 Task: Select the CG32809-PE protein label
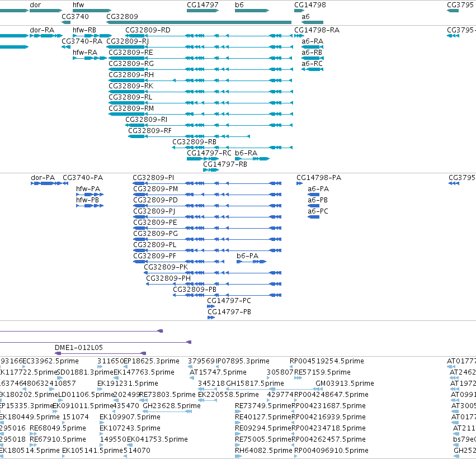(155, 223)
